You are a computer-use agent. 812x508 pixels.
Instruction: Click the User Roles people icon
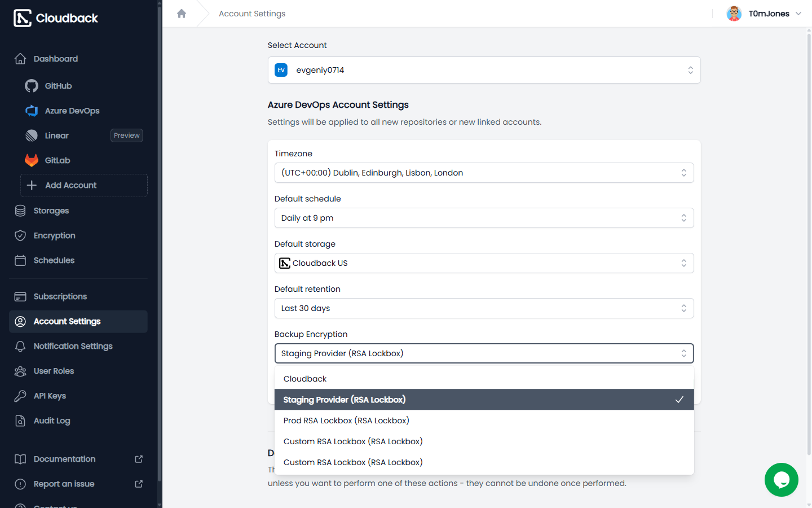(20, 371)
